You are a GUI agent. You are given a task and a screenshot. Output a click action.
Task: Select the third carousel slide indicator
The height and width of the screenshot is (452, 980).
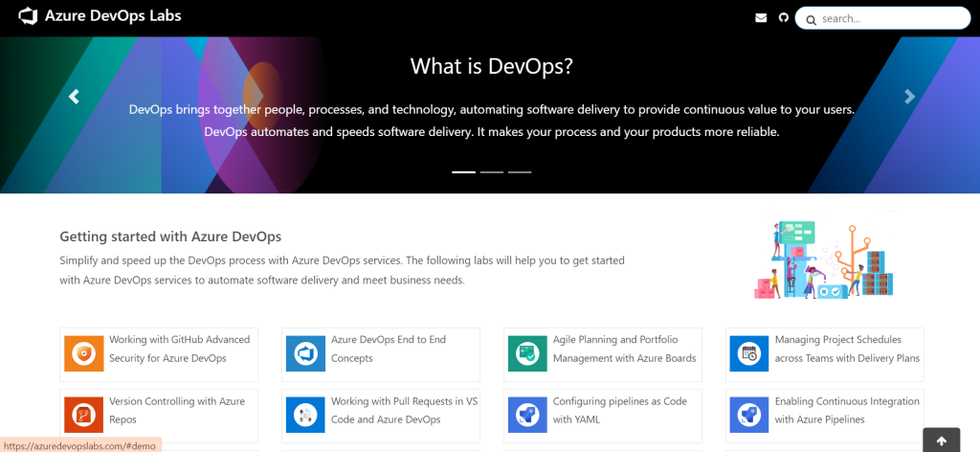[520, 171]
